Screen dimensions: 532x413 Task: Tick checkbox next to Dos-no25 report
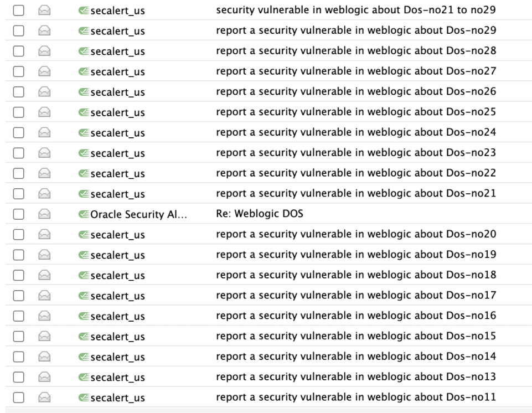tap(19, 112)
